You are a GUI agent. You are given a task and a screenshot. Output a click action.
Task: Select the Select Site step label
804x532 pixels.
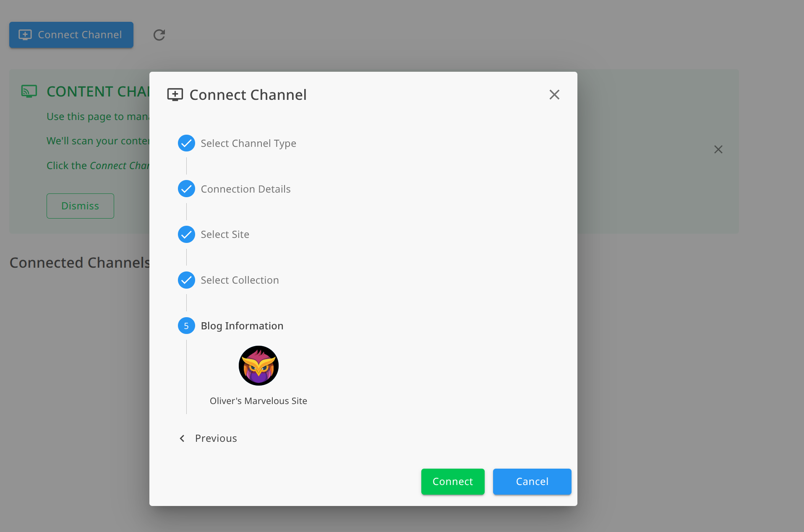point(224,234)
